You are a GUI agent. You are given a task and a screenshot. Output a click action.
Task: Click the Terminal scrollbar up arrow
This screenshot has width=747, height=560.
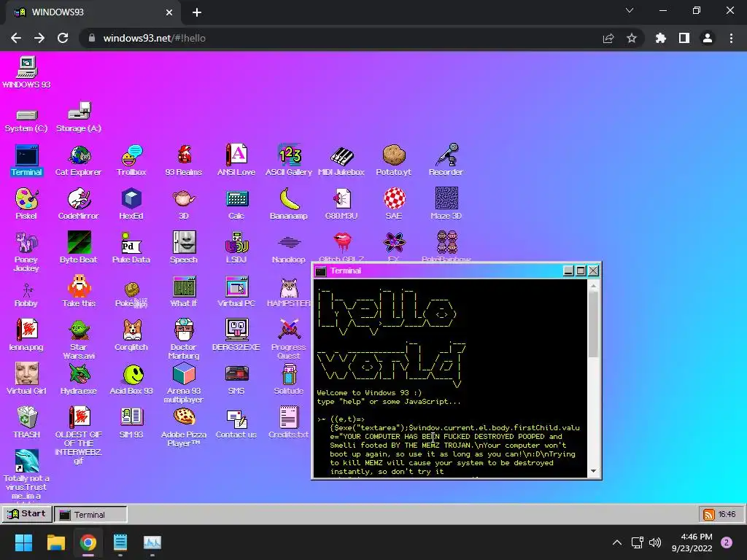593,286
